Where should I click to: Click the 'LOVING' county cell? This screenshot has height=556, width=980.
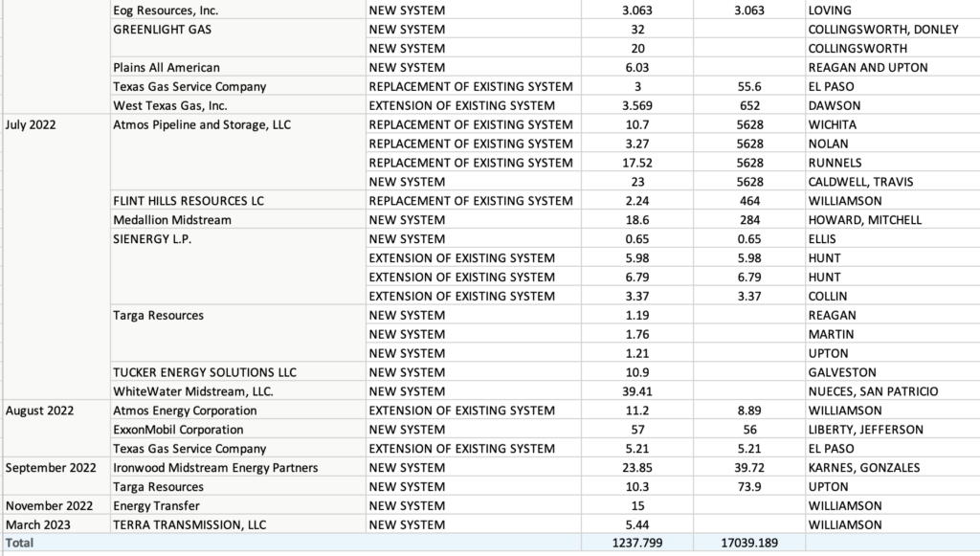tap(893, 10)
